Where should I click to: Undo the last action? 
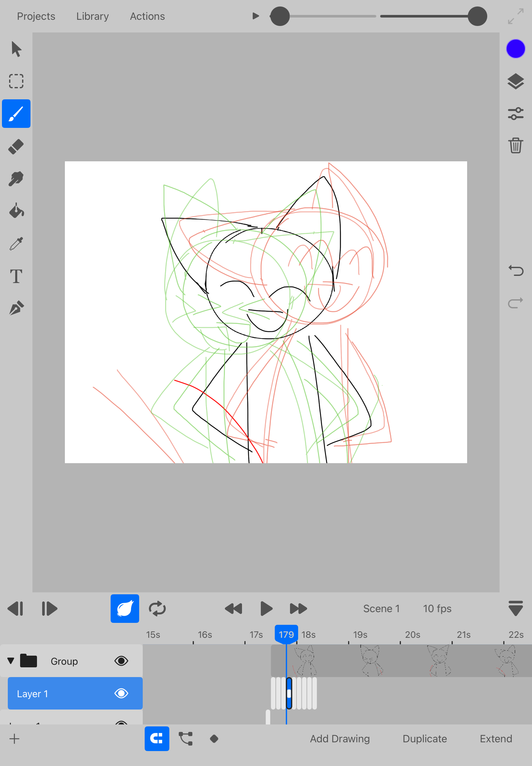pyautogui.click(x=515, y=270)
